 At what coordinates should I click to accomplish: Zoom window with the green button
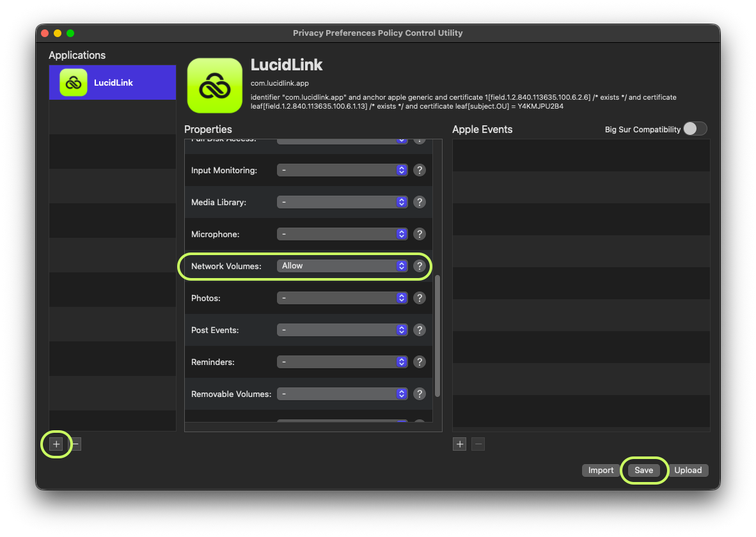70,33
